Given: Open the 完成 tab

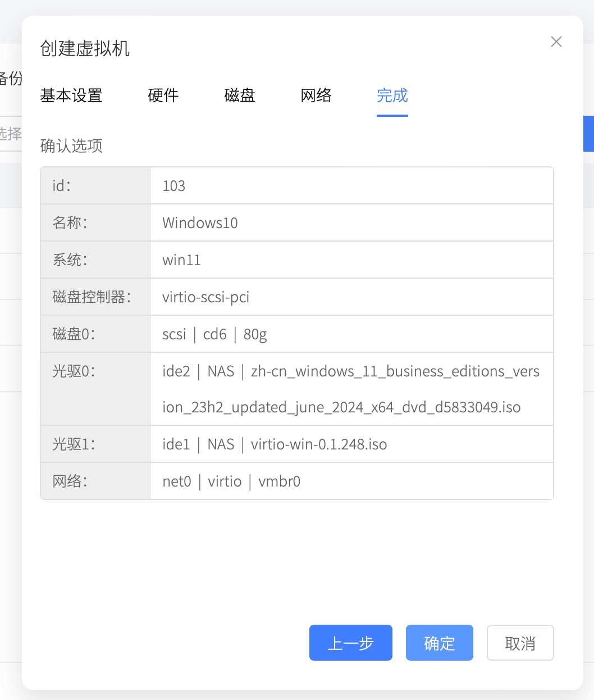Looking at the screenshot, I should (392, 96).
